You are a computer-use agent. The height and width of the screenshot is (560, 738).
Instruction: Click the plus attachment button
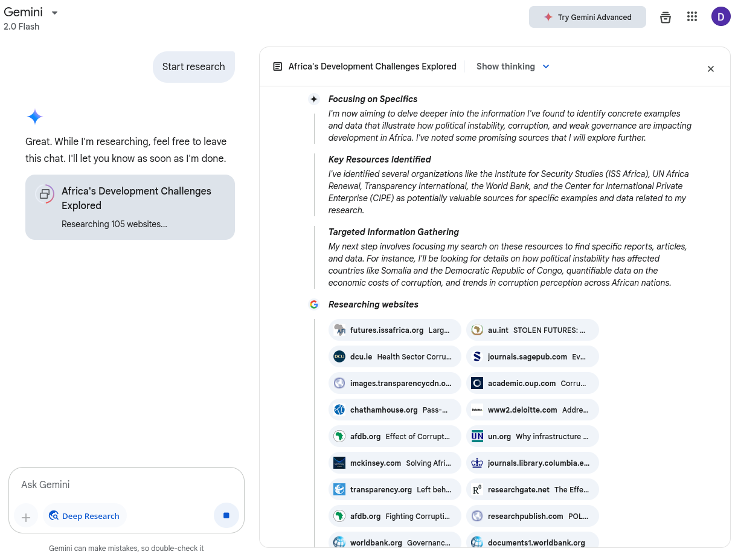point(26,517)
